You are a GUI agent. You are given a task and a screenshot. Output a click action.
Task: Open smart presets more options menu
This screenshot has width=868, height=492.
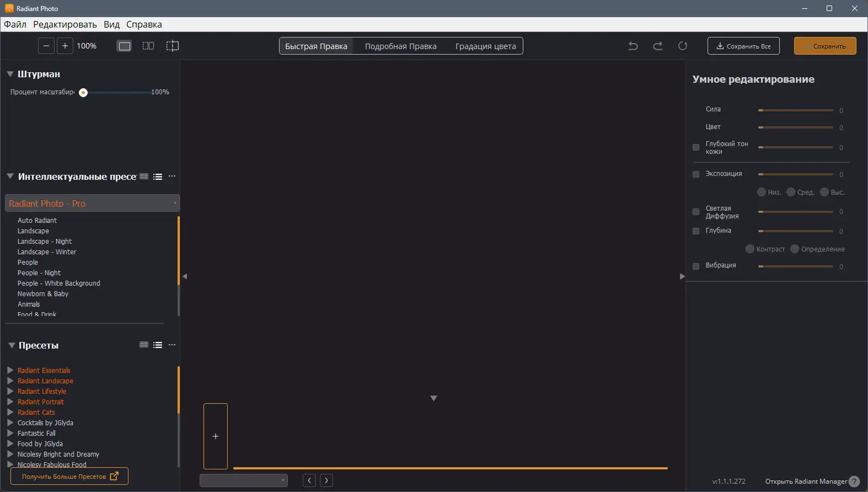pos(172,177)
